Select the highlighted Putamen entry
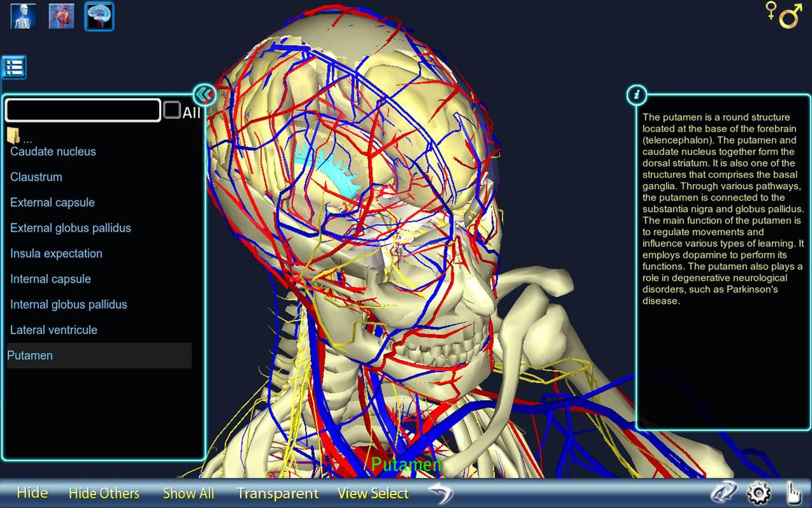This screenshot has width=812, height=508. click(x=99, y=356)
